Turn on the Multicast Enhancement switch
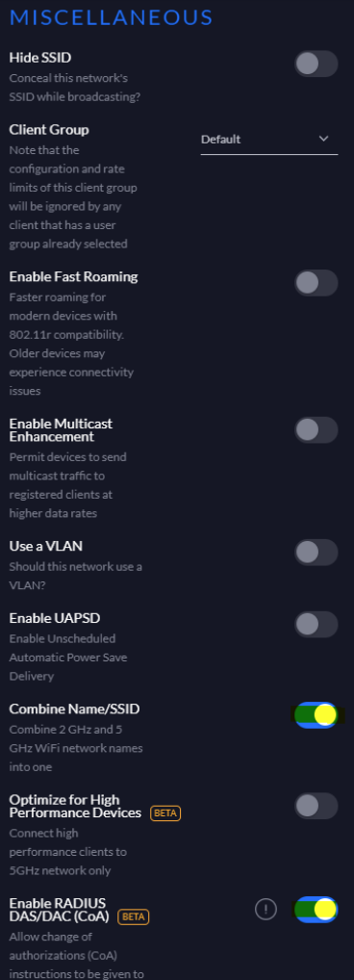This screenshot has height=980, width=354. click(316, 430)
